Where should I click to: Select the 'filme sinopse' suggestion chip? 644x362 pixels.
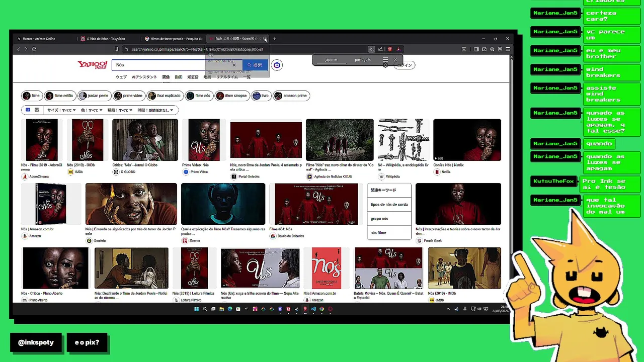[x=231, y=96]
